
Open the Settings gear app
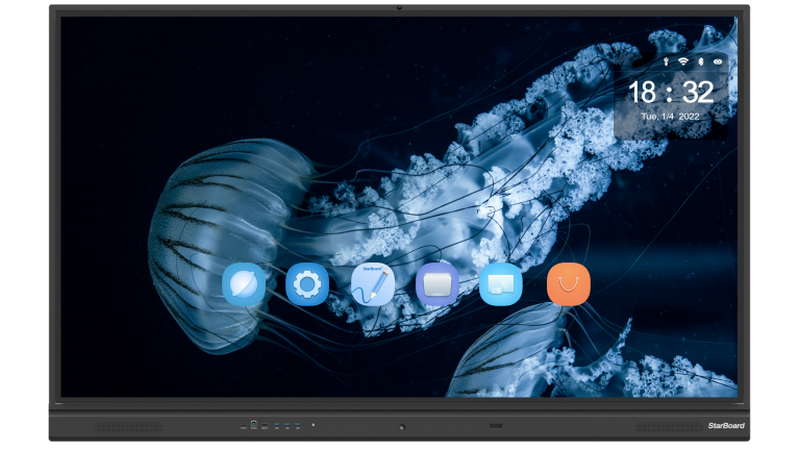(307, 284)
